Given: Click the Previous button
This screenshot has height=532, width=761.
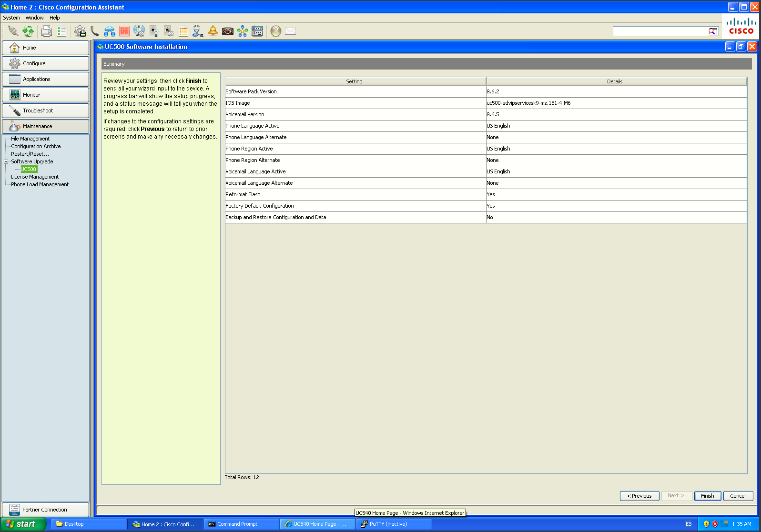Looking at the screenshot, I should pyautogui.click(x=639, y=496).
